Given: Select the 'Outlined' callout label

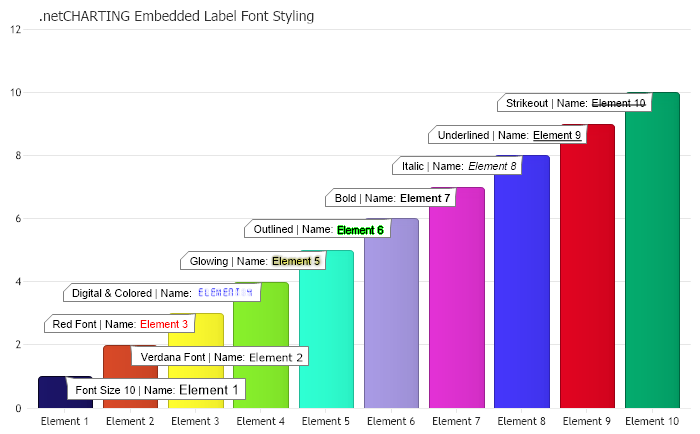Looking at the screenshot, I should click(318, 230).
